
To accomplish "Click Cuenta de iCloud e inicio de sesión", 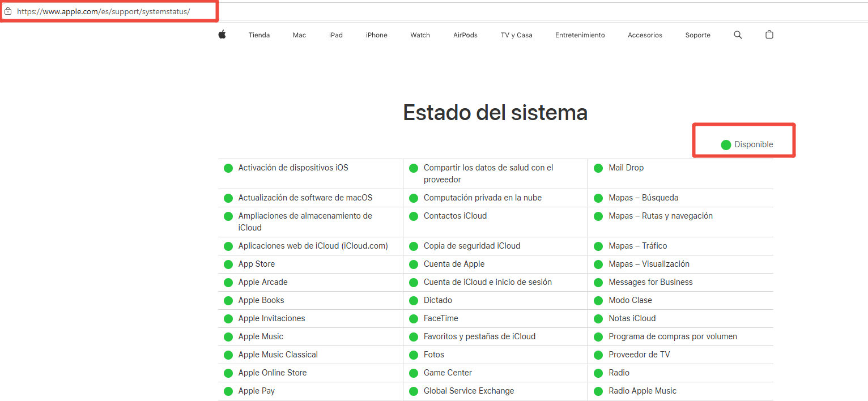I will point(488,282).
